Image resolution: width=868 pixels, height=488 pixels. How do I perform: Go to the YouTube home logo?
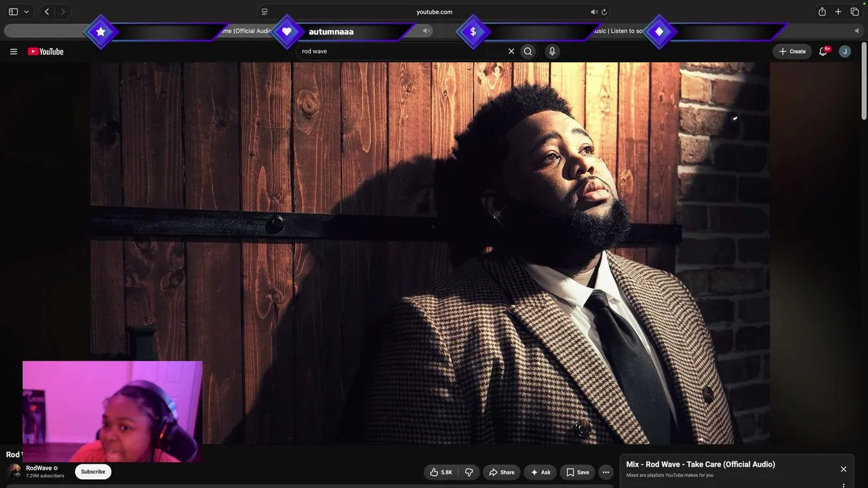(x=45, y=52)
